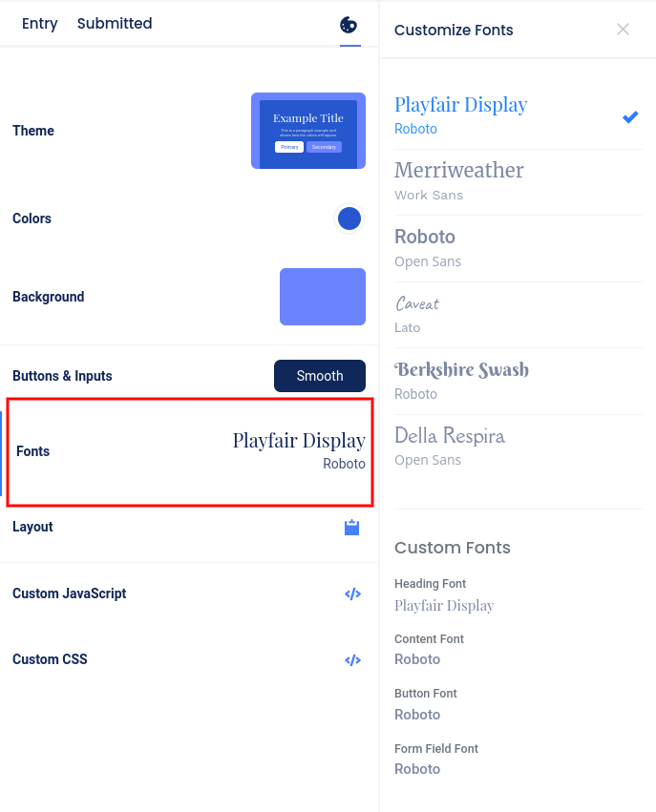
Task: Click the blue checkmark beside Playfair Display
Action: click(630, 117)
